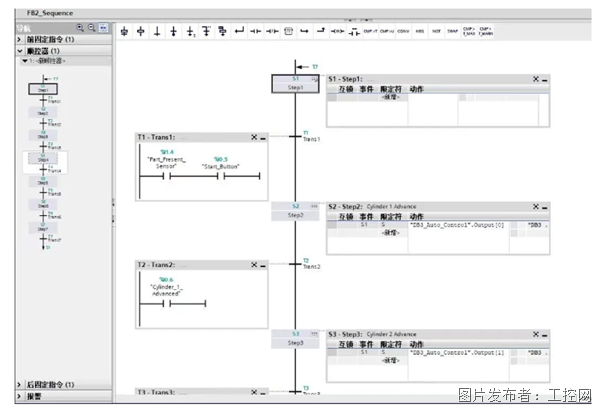
Task: Select the Step1 box in sequence diagram
Action: 295,83
